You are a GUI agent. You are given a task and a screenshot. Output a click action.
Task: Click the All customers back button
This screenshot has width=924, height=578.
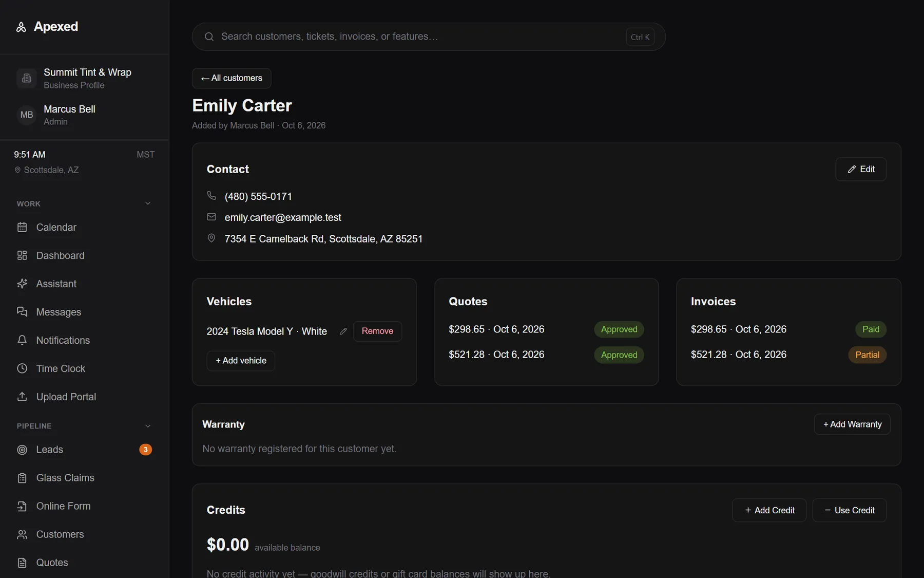click(x=232, y=78)
